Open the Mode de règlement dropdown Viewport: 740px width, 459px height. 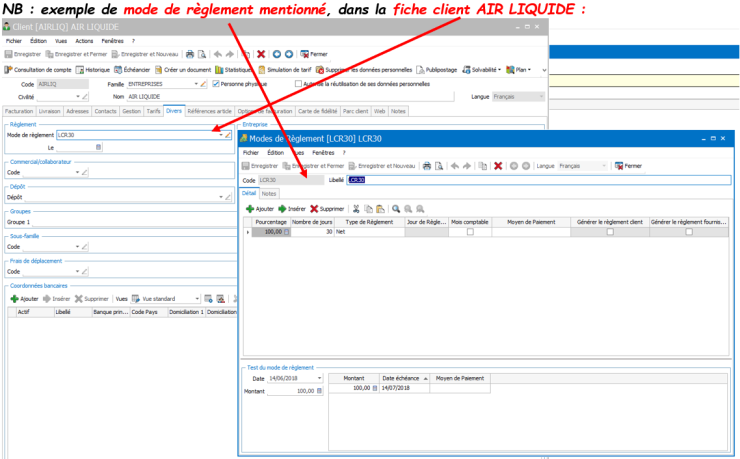click(x=220, y=135)
